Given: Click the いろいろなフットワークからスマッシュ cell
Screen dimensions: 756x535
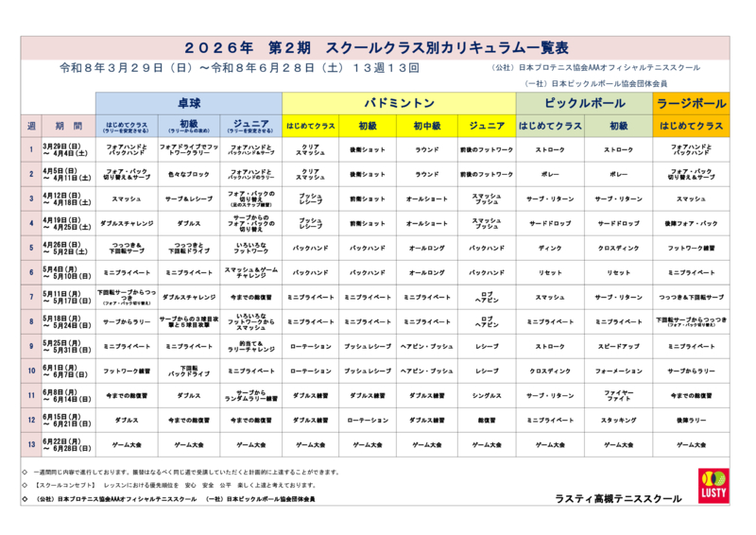Looking at the screenshot, I should pyautogui.click(x=250, y=321).
